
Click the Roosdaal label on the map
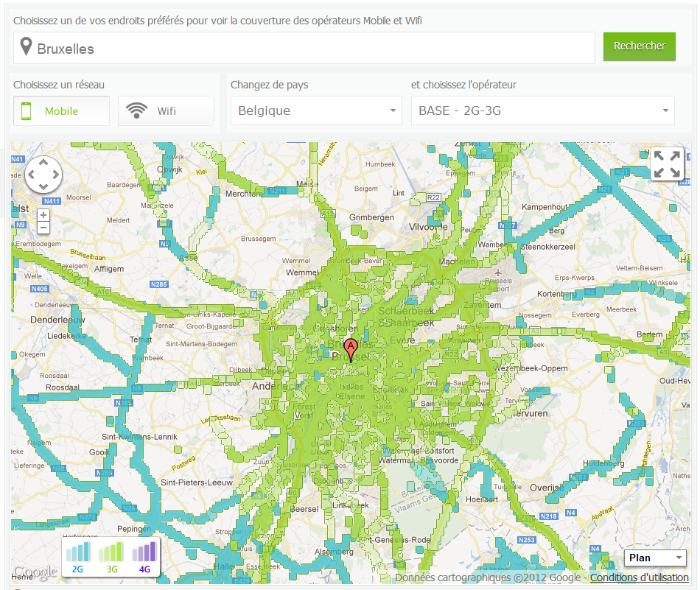coord(63,387)
